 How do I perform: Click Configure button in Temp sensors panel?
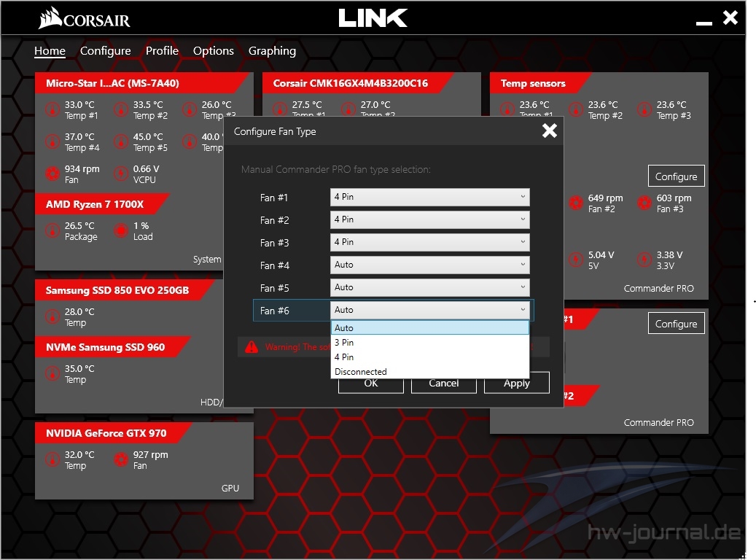point(676,176)
